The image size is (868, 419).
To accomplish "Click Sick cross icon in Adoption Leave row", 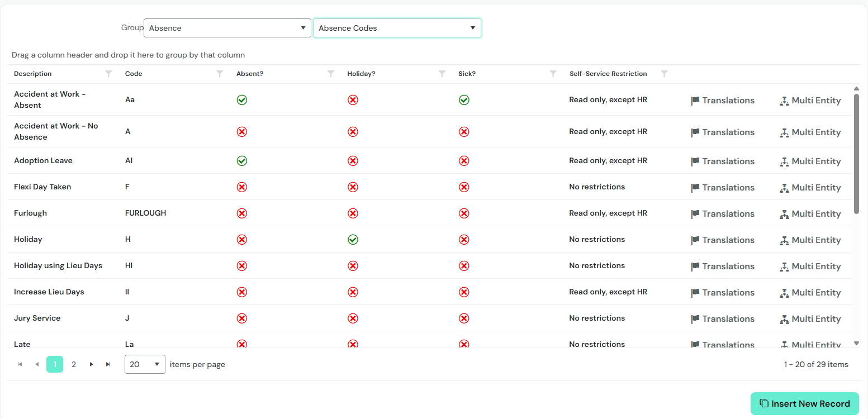I will pos(464,161).
